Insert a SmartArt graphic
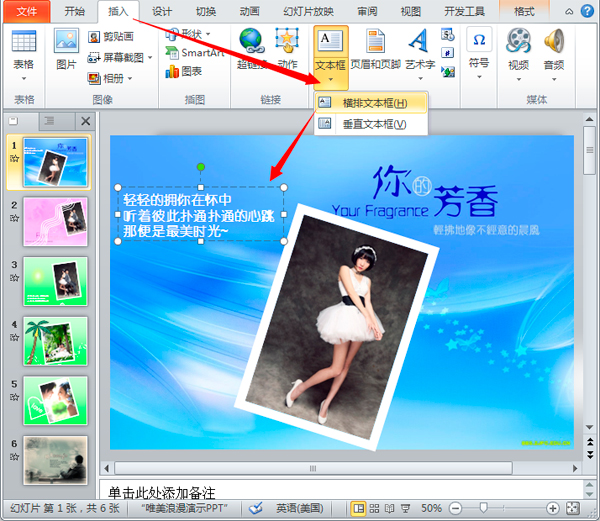The image size is (600, 521). (195, 53)
